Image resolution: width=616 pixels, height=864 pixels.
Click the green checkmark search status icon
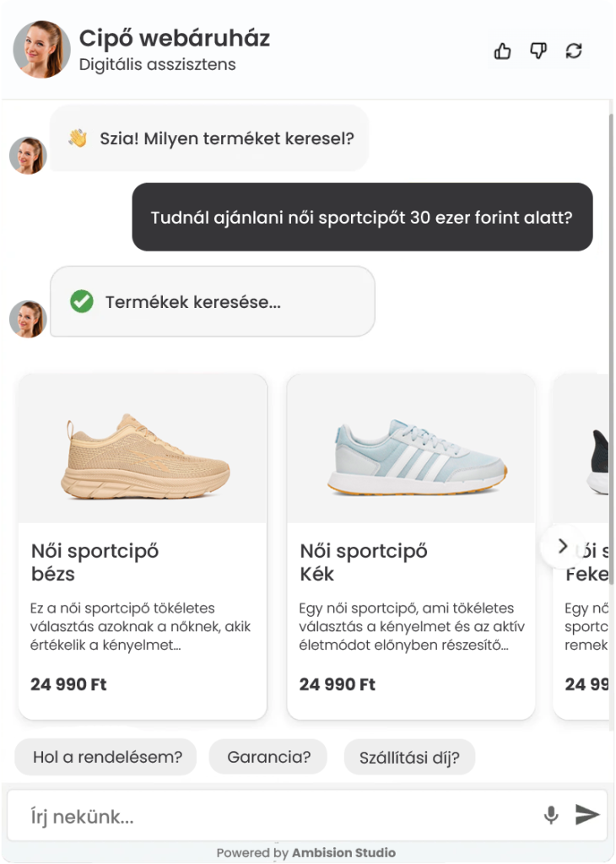(x=82, y=301)
